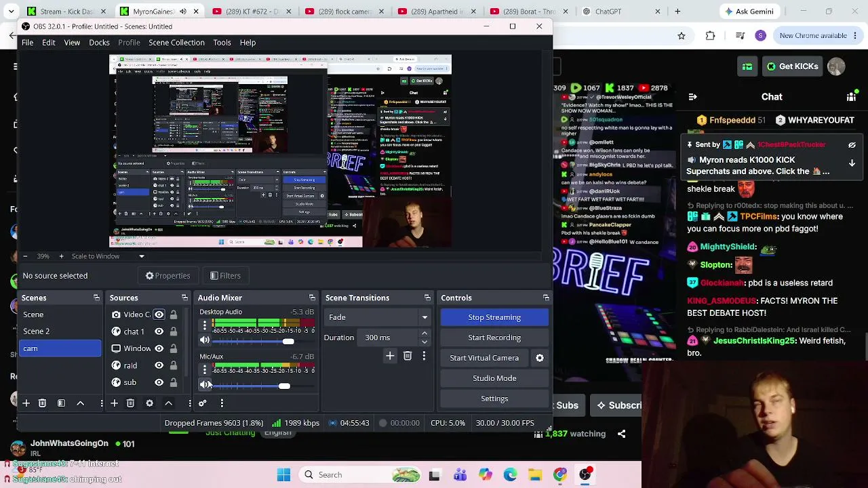Screen dimensions: 868x488
Task: Add a new scene in Scenes dock
Action: 26,403
